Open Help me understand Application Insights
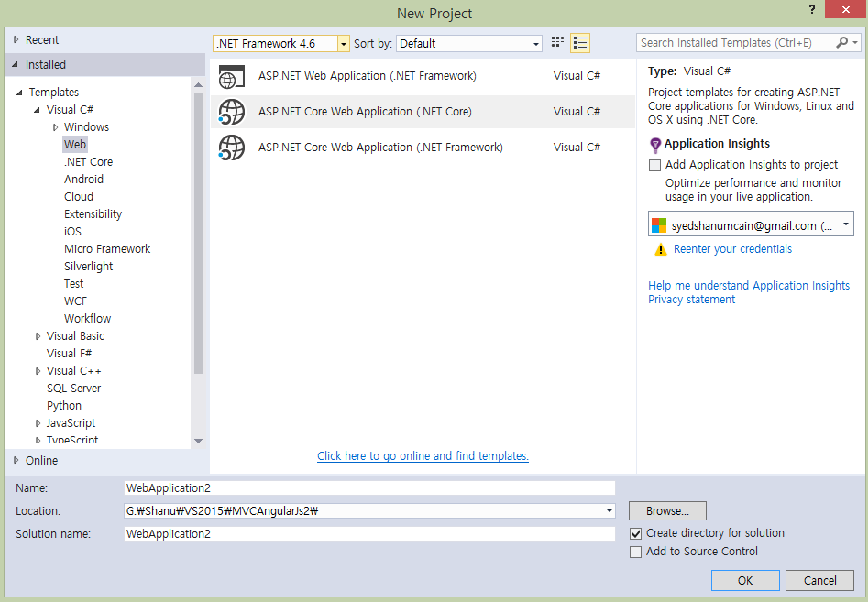Screen dimensions: 868x602 (749, 286)
